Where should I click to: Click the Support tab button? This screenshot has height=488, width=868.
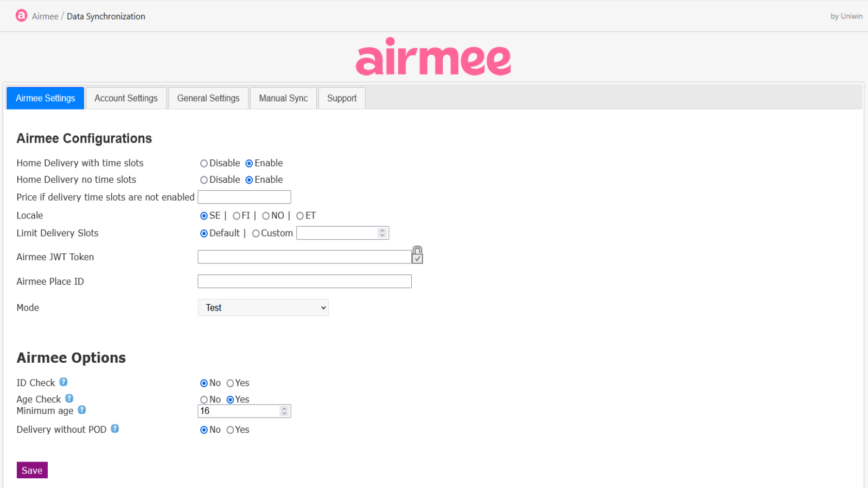(341, 98)
